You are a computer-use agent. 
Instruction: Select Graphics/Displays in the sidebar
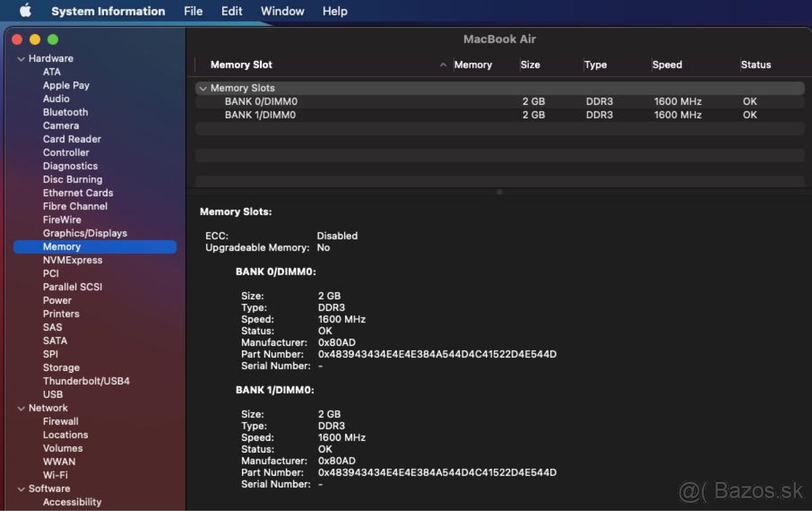[x=85, y=233]
